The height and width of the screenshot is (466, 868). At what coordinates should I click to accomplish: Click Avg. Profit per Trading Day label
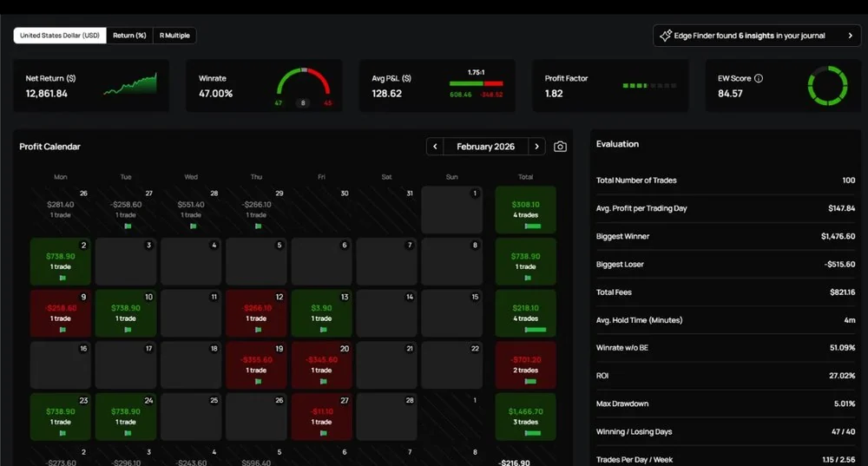click(641, 208)
